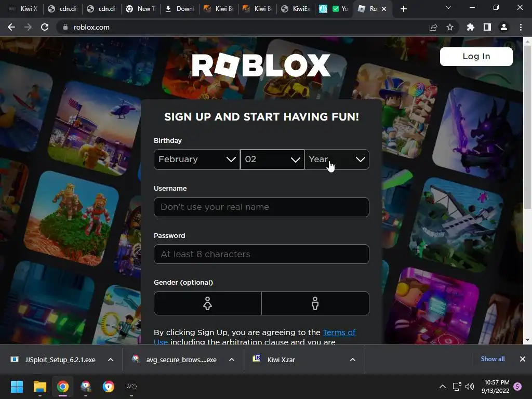
Task: Click the forward navigation arrow
Action: click(28, 27)
